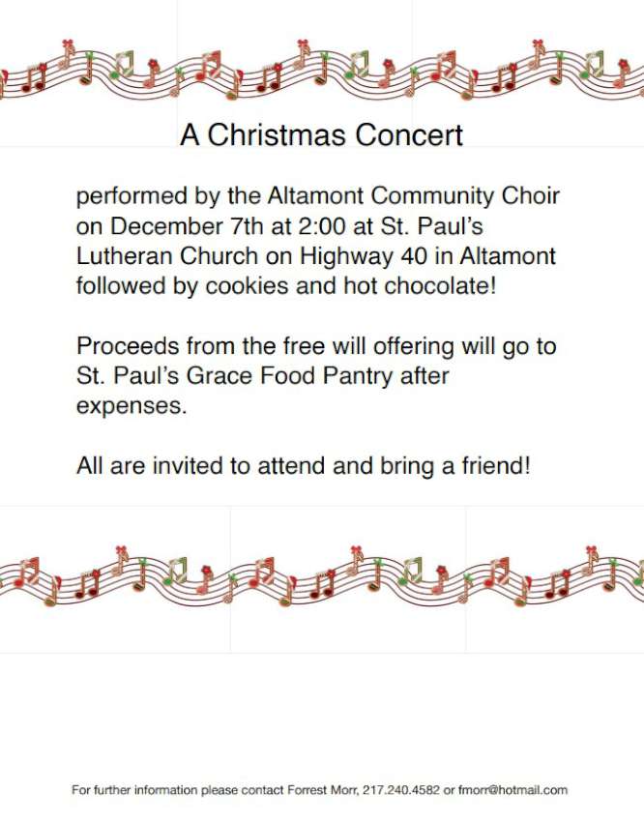Click the contact name "Forrest Morr"
644x822 pixels.
tap(323, 790)
